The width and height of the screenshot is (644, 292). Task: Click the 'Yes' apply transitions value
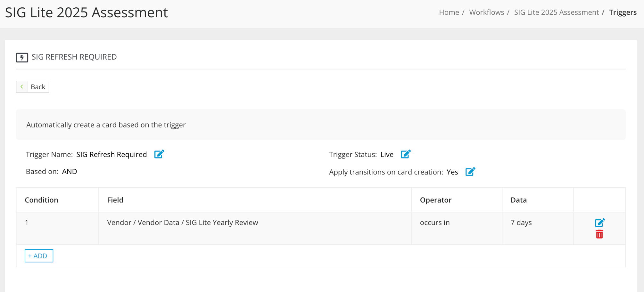[x=452, y=172]
